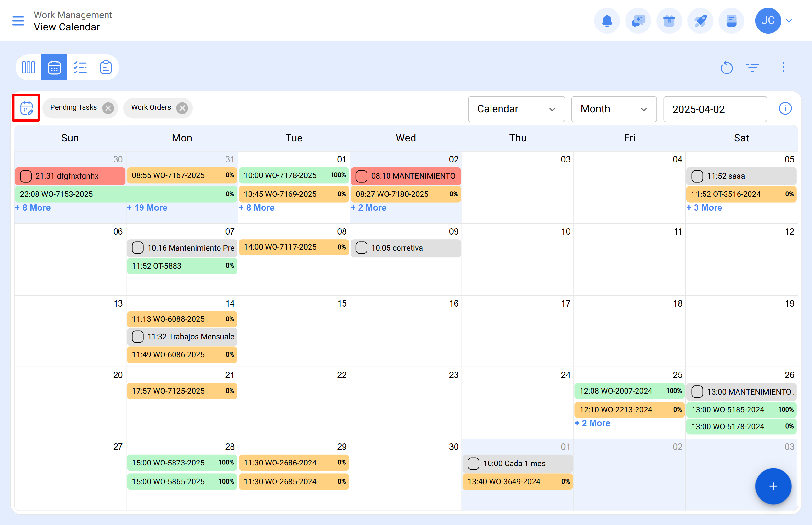Screen dimensions: 812x525
Task: Switch to the calendar view tab
Action: (54, 67)
